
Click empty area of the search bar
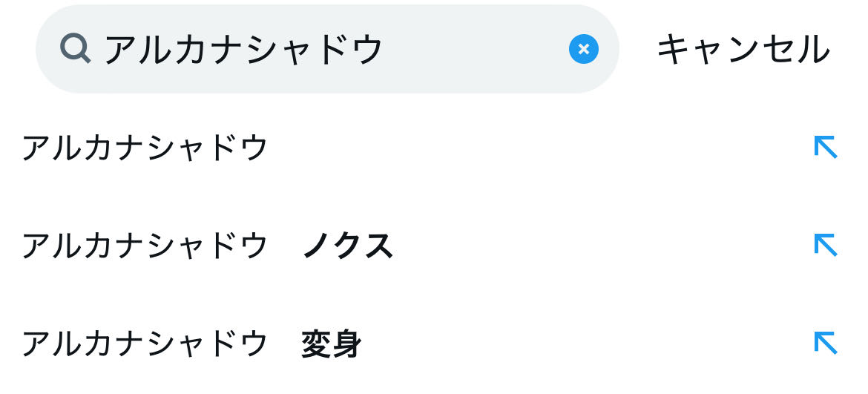coord(475,50)
